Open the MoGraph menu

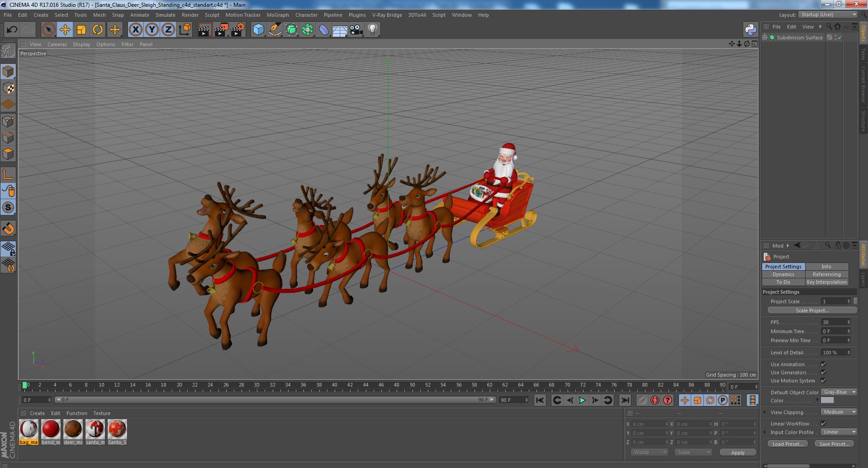point(278,15)
